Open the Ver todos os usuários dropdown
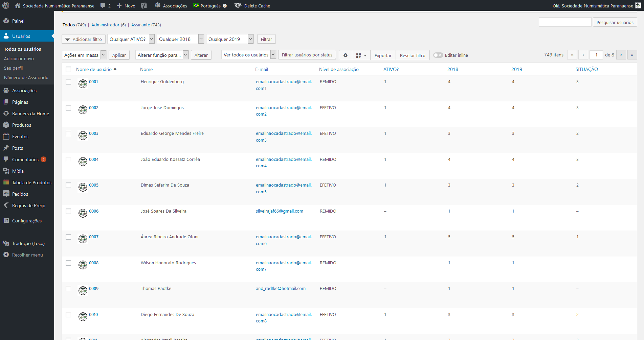644x340 pixels. coord(249,55)
